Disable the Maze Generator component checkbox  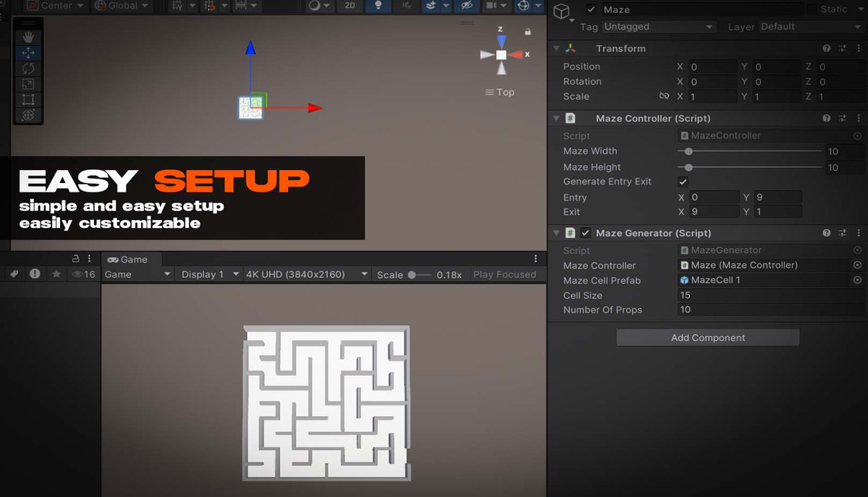585,232
